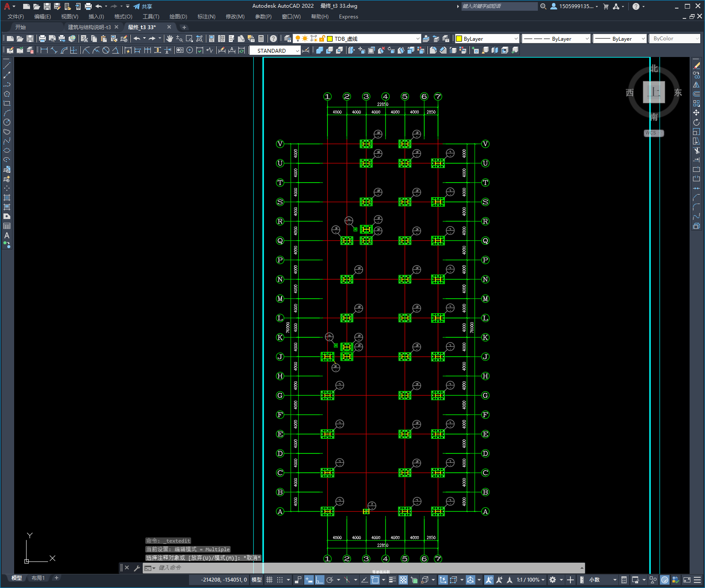The width and height of the screenshot is (705, 588).
Task: Toggle Dynamic Input in the status bar
Action: coord(309,580)
